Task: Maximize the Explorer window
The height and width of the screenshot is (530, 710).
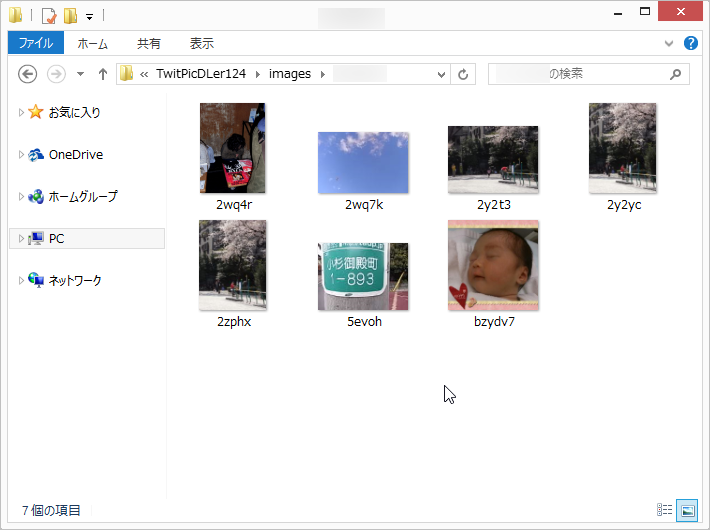Action: [645, 12]
